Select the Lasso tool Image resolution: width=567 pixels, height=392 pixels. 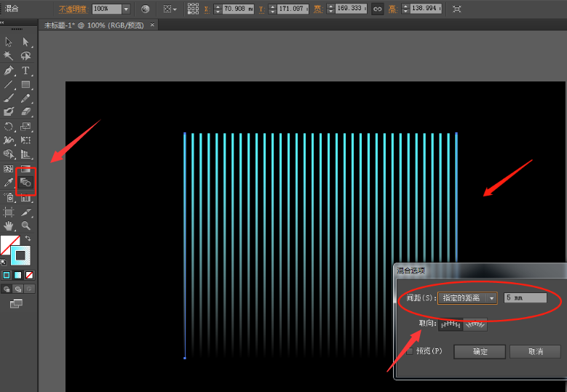click(x=25, y=56)
